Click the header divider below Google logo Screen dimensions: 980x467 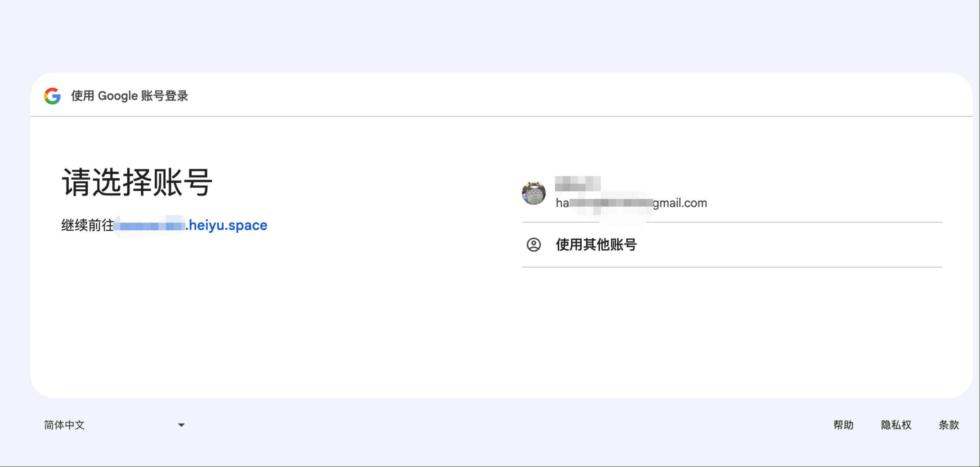point(501,116)
